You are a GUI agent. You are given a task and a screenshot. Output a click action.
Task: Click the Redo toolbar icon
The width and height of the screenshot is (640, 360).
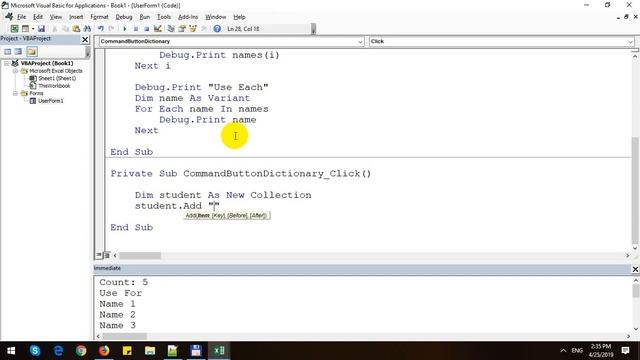(111, 29)
